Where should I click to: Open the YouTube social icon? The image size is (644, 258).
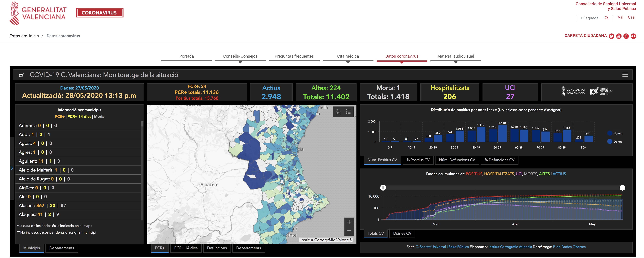click(619, 36)
